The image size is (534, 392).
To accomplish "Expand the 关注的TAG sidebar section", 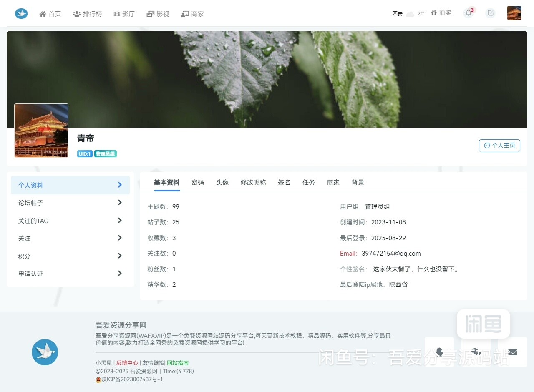I will point(70,221).
